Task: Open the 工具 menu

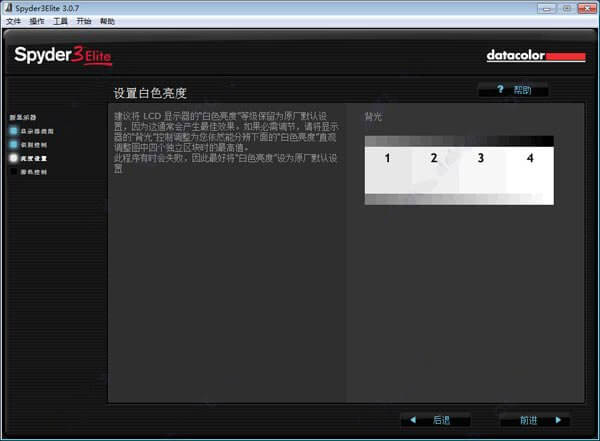Action: pyautogui.click(x=60, y=21)
